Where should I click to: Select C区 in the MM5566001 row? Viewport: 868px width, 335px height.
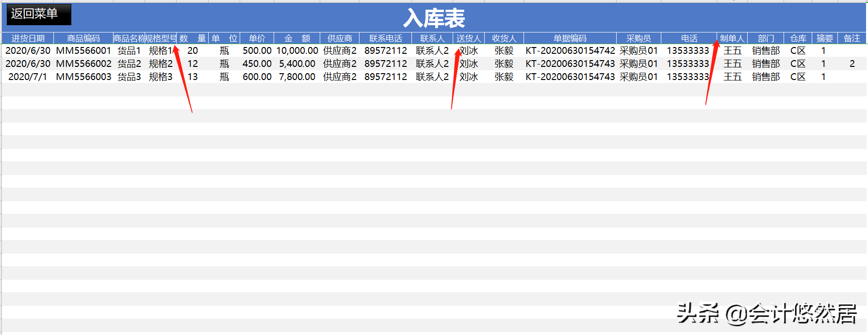[798, 50]
